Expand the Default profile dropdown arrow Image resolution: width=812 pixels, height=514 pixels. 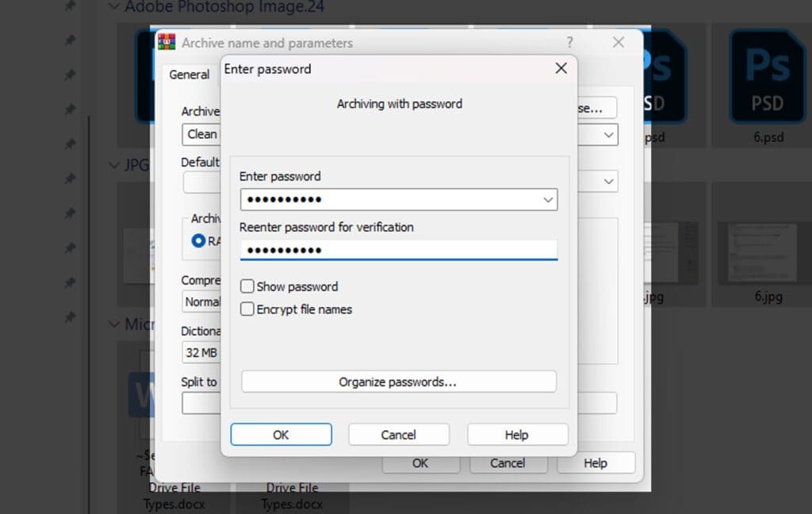click(608, 182)
